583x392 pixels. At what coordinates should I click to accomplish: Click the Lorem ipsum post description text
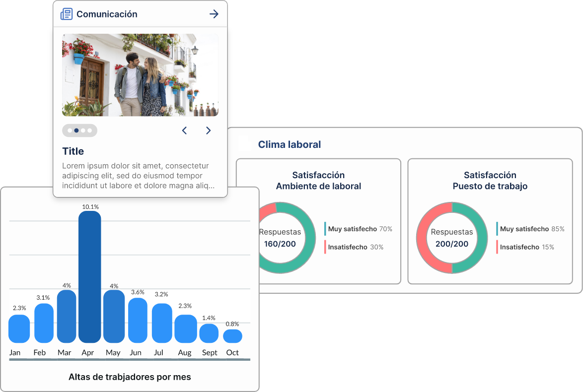139,176
